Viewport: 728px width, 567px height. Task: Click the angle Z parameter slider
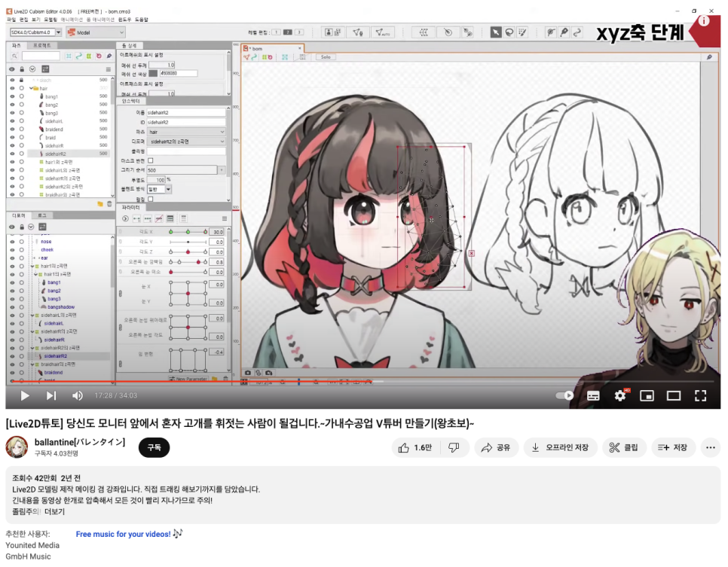(x=188, y=251)
